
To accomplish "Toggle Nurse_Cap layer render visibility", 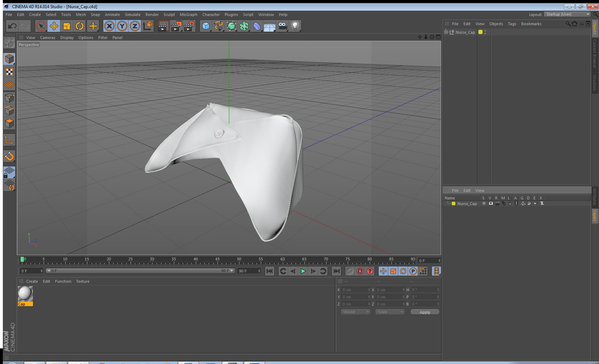I will pyautogui.click(x=497, y=204).
